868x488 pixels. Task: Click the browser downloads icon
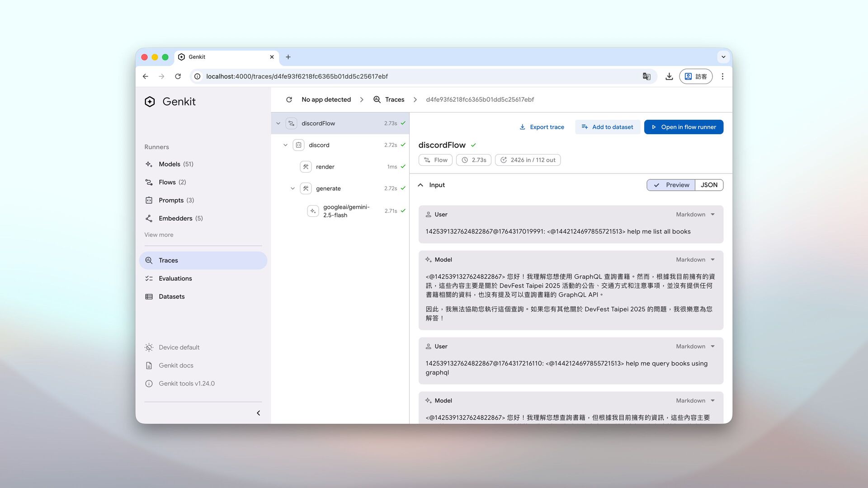pyautogui.click(x=669, y=76)
